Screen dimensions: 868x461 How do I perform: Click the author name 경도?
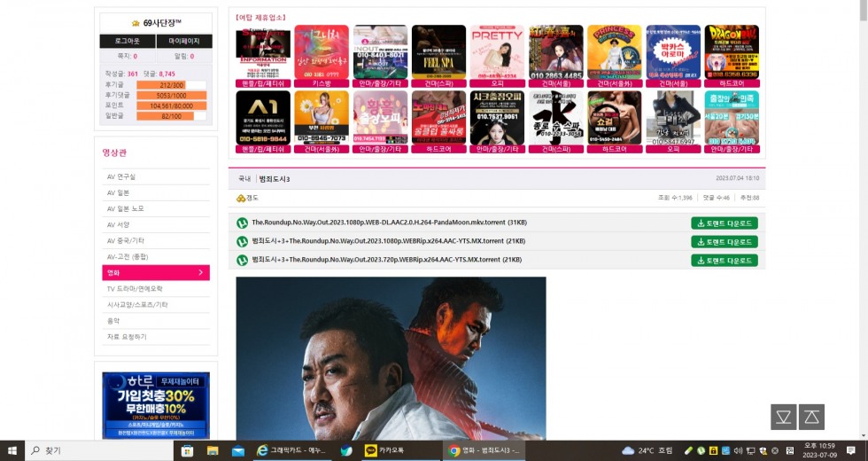pyautogui.click(x=252, y=198)
